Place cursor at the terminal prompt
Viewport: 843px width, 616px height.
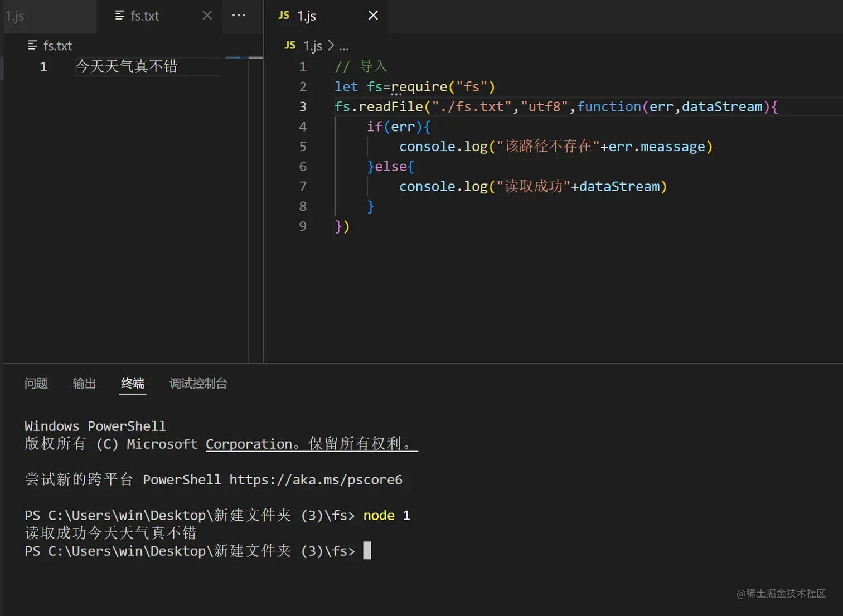click(367, 551)
